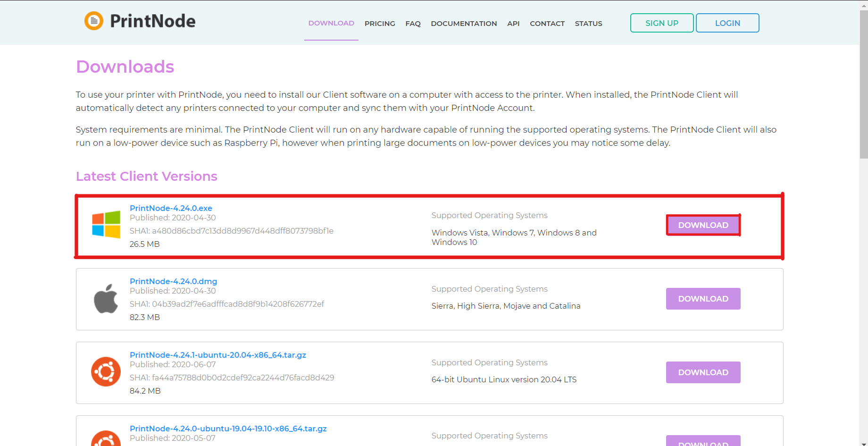
Task: Open the PrintNode-4.24.1-ubuntu-20.04-x86_64.tar.gz link
Action: click(218, 355)
